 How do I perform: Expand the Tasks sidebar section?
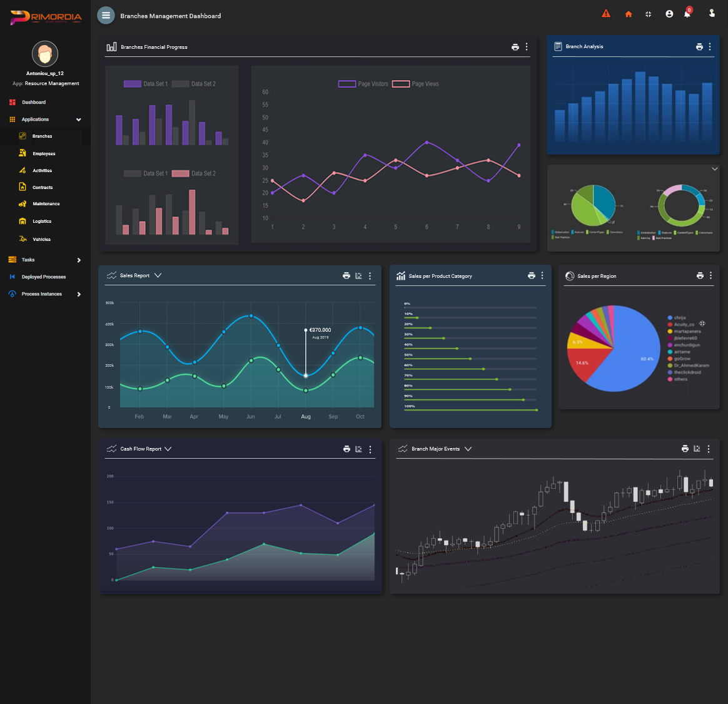(78, 260)
